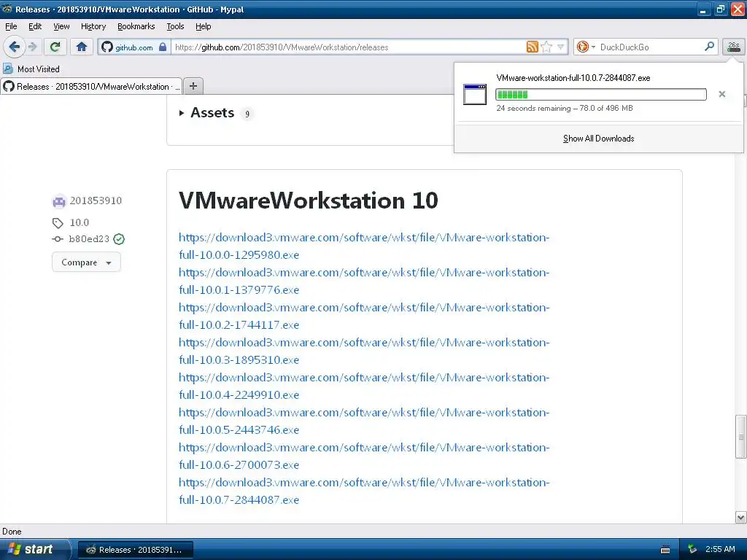Screen dimensions: 747x560
Task: Open the 10.0.0-1295980.exe download link
Action: point(364,246)
